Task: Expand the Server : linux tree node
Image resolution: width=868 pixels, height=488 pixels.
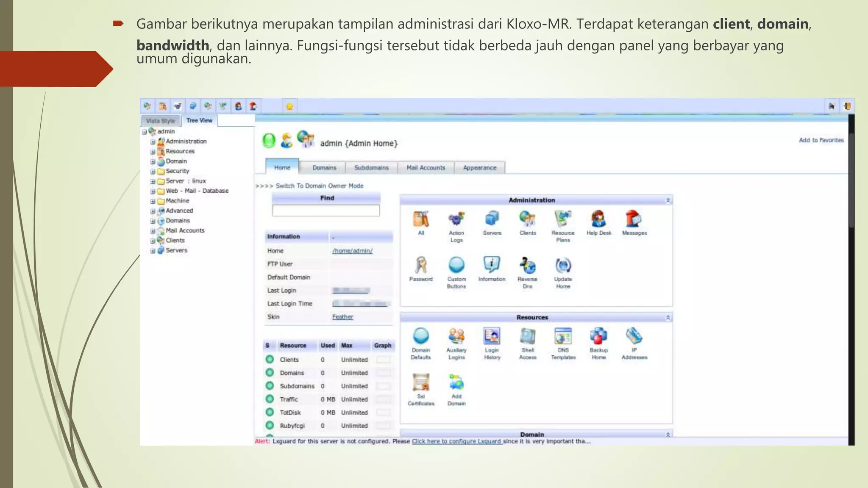Action: click(x=153, y=181)
